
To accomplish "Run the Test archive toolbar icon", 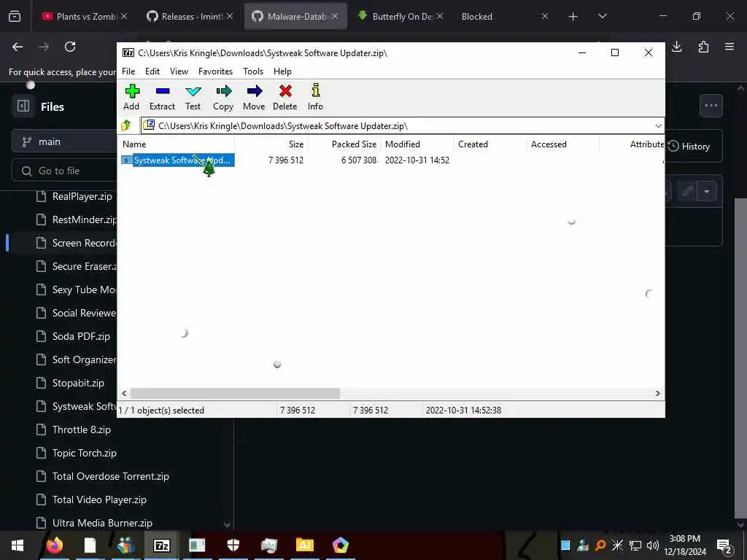I will [x=193, y=98].
